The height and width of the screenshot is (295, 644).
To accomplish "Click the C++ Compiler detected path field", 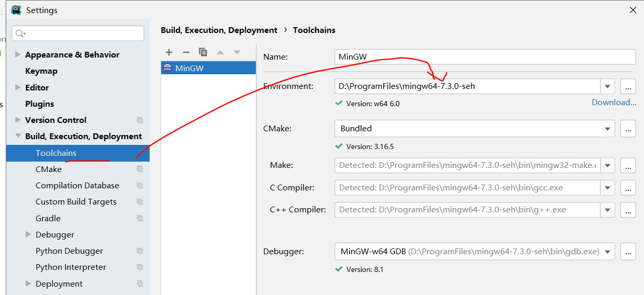I will click(468, 210).
